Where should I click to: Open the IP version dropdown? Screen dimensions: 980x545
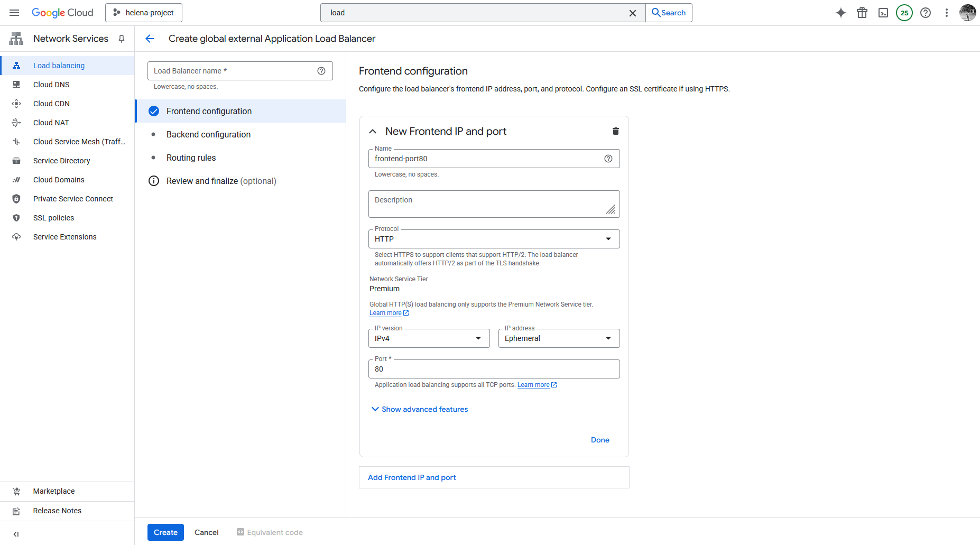(429, 338)
